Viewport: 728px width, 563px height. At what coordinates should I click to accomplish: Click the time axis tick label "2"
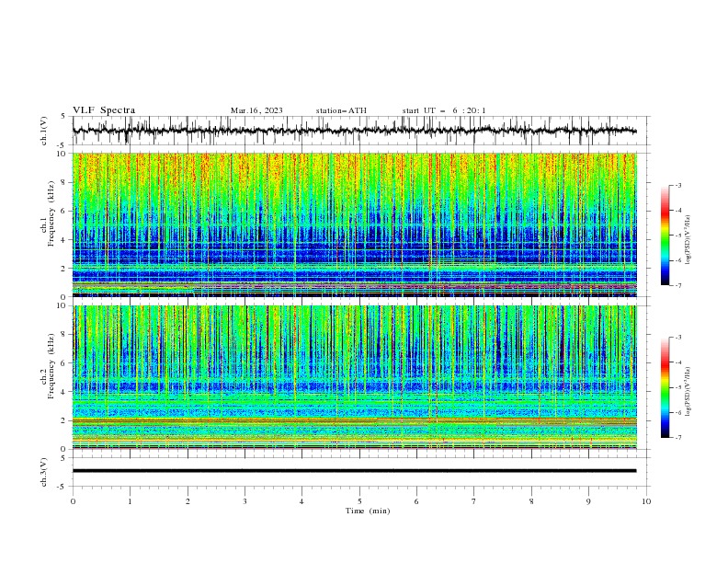tap(188, 501)
